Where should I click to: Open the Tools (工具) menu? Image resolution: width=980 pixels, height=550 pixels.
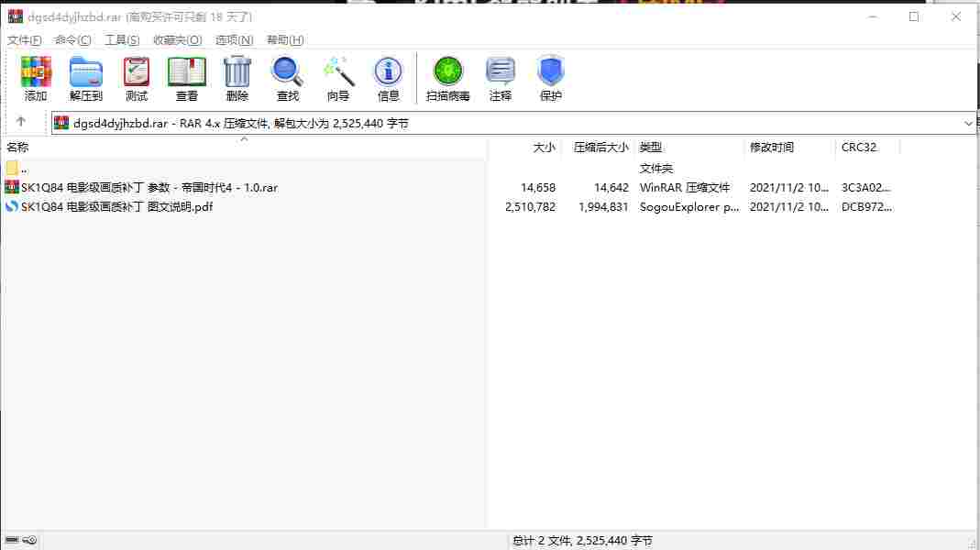(x=122, y=40)
